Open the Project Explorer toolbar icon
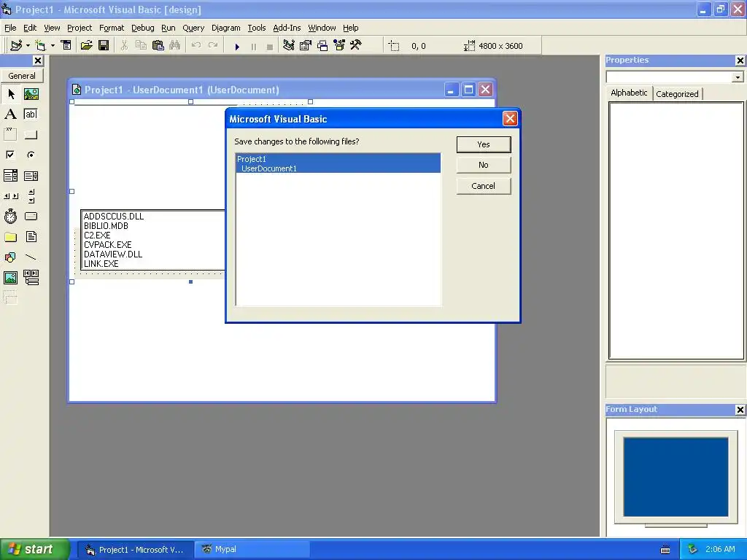Image resolution: width=747 pixels, height=560 pixels. point(289,46)
